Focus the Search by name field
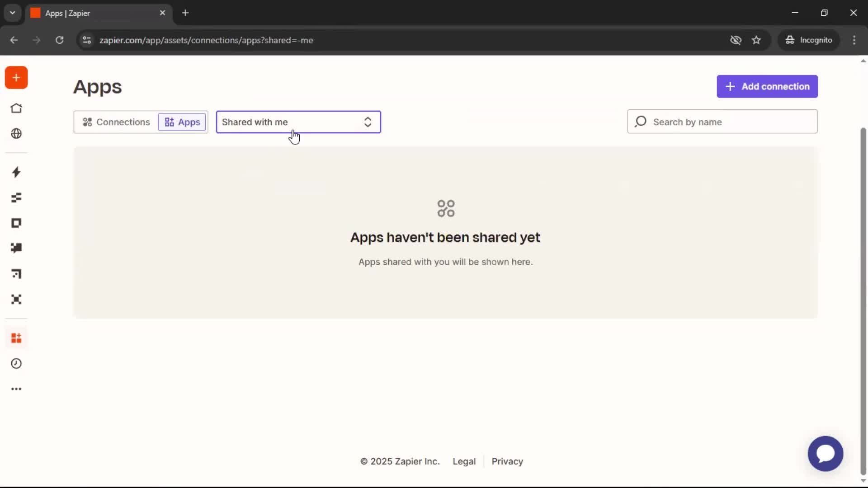Image resolution: width=868 pixels, height=488 pixels. 722,122
